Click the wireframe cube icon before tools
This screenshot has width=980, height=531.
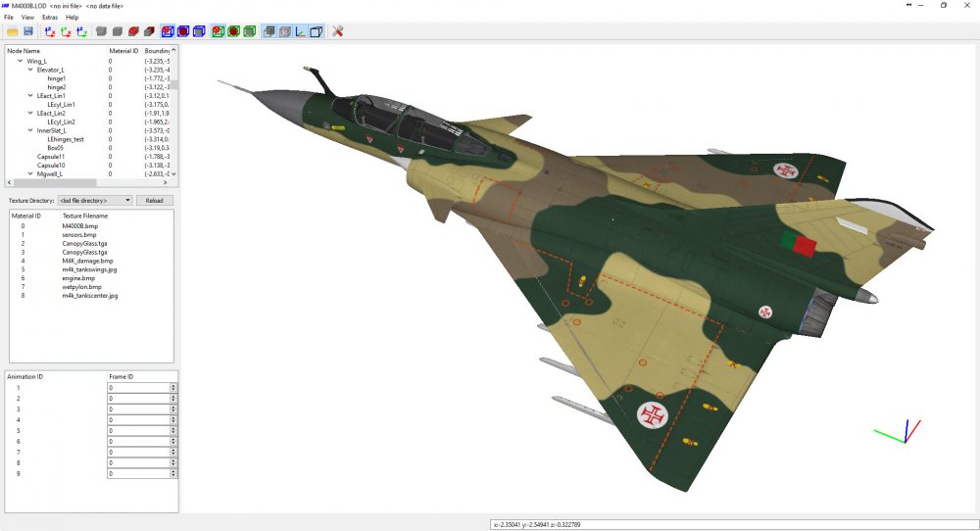tap(317, 31)
